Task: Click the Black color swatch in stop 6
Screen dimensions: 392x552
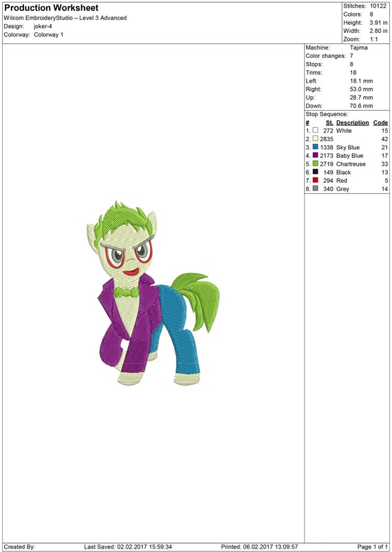Action: (x=316, y=172)
